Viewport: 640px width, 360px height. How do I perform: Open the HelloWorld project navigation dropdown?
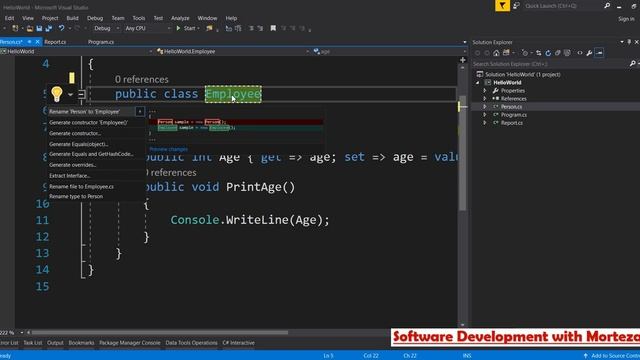click(76, 51)
